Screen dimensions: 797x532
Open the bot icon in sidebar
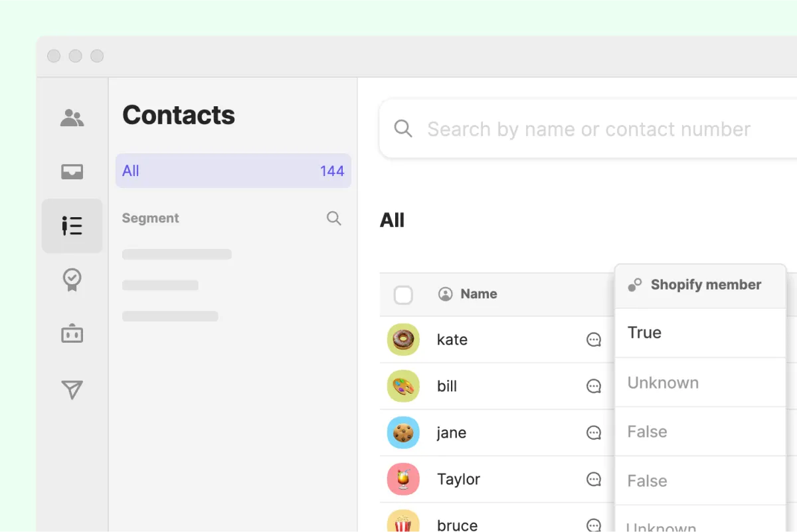(72, 334)
